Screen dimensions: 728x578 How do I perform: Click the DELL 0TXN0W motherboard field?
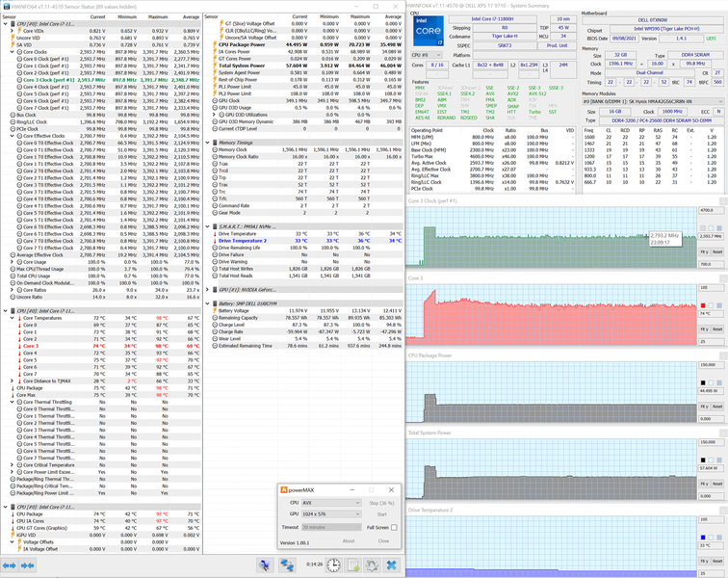point(652,20)
